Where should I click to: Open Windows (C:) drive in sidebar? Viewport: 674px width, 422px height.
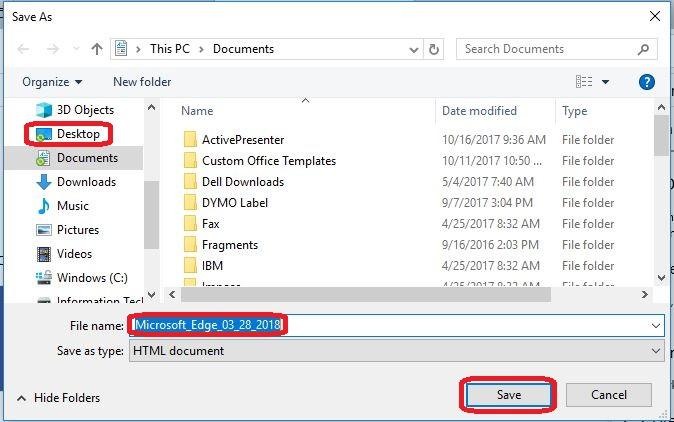click(82, 278)
